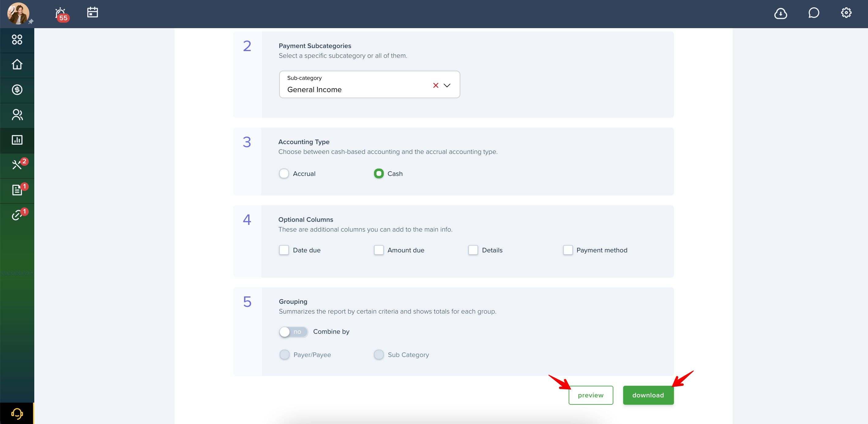Screen dimensions: 868x424
Task: Clear the General Income sub-category selection
Action: click(x=436, y=86)
